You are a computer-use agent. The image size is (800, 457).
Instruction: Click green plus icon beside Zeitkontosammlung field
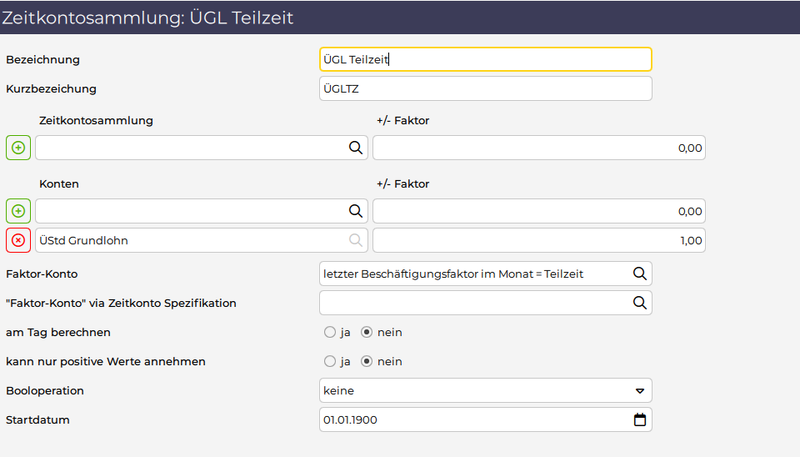click(18, 148)
